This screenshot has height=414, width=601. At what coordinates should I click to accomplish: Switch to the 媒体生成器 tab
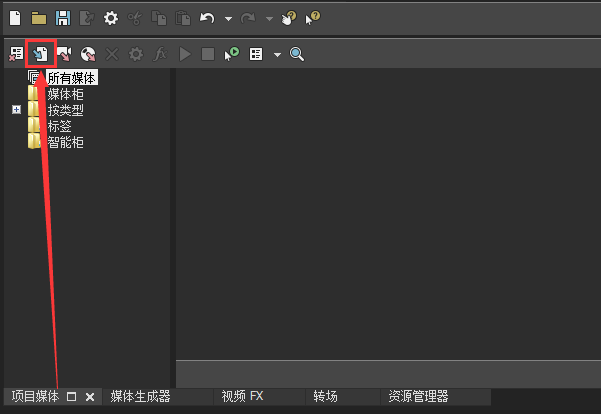pos(140,396)
